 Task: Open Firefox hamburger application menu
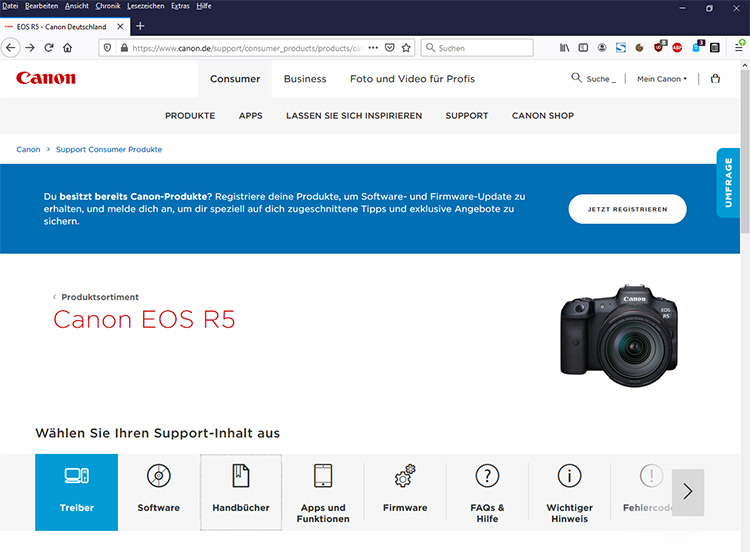point(739,47)
